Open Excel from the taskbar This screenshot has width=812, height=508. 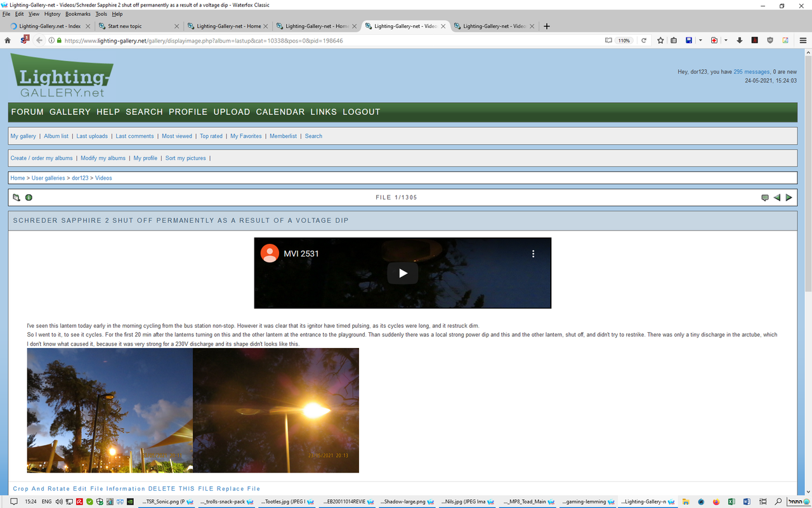[731, 502]
